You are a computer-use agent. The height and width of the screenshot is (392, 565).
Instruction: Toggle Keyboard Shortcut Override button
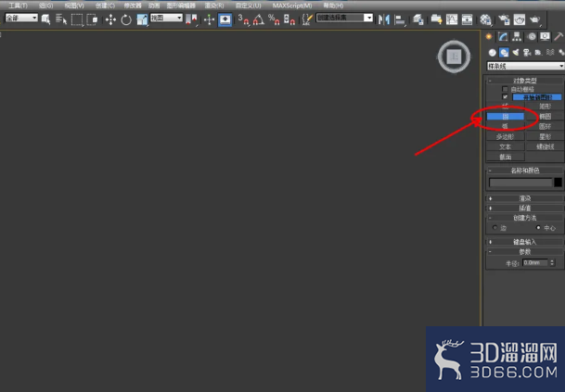(225, 19)
